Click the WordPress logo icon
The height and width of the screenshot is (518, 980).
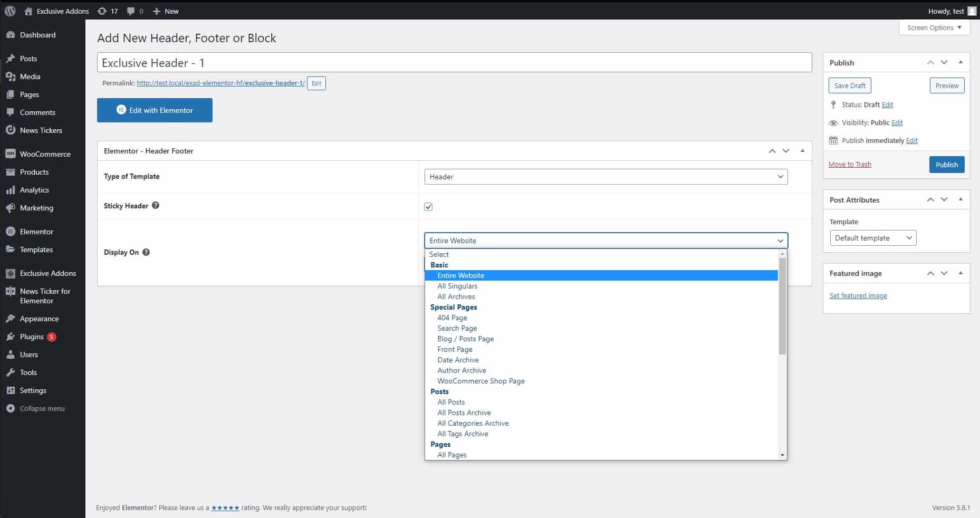click(10, 11)
